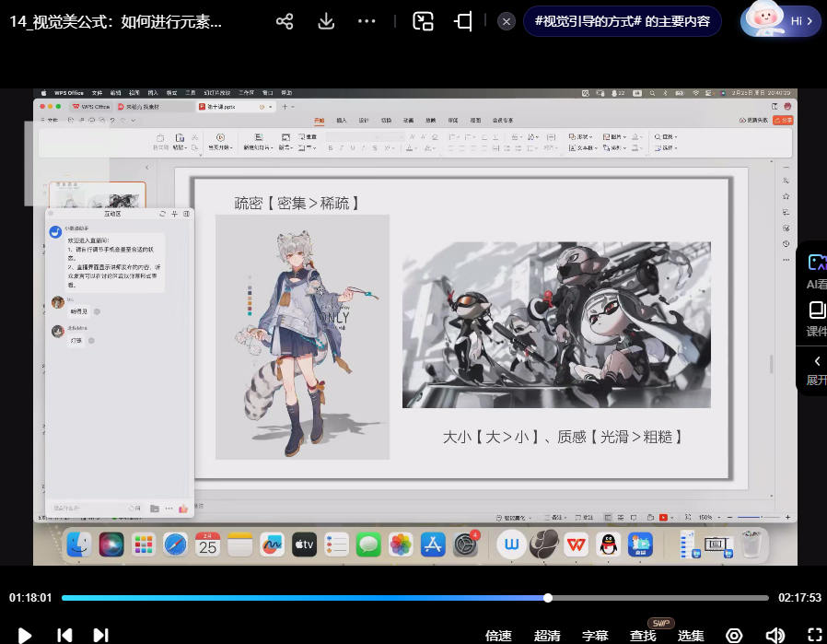Screen dimensions: 827x644
Task: Enter fullscreen mode
Action: [814, 635]
